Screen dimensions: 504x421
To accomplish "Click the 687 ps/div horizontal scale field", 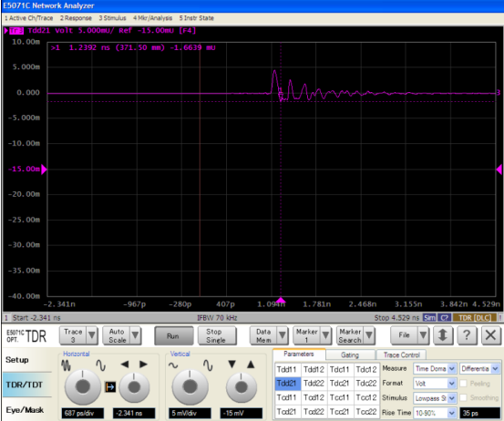I will tap(83, 413).
